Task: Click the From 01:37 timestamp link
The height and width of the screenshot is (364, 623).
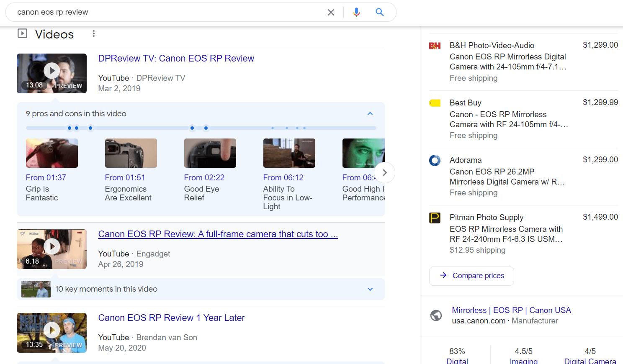Action: 46,178
